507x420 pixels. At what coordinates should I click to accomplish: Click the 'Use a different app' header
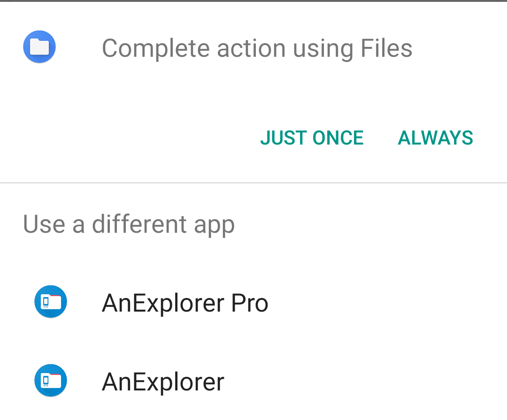coord(129,224)
